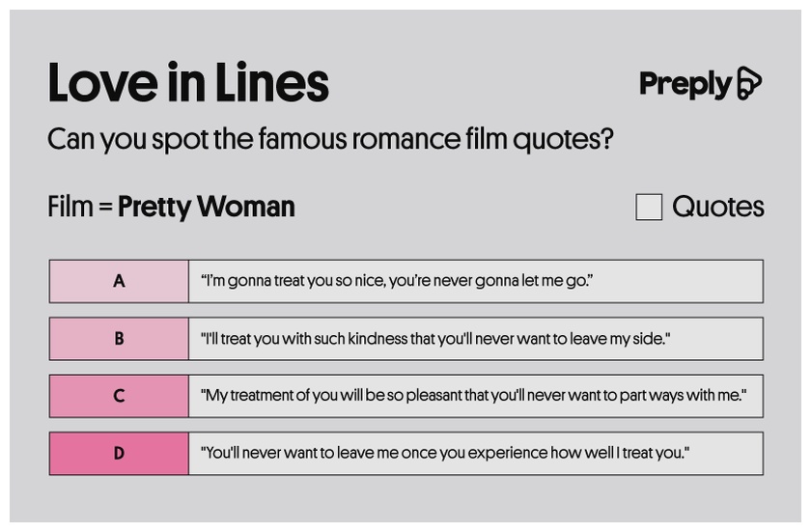Tick the Quotes legend checkbox

click(649, 207)
